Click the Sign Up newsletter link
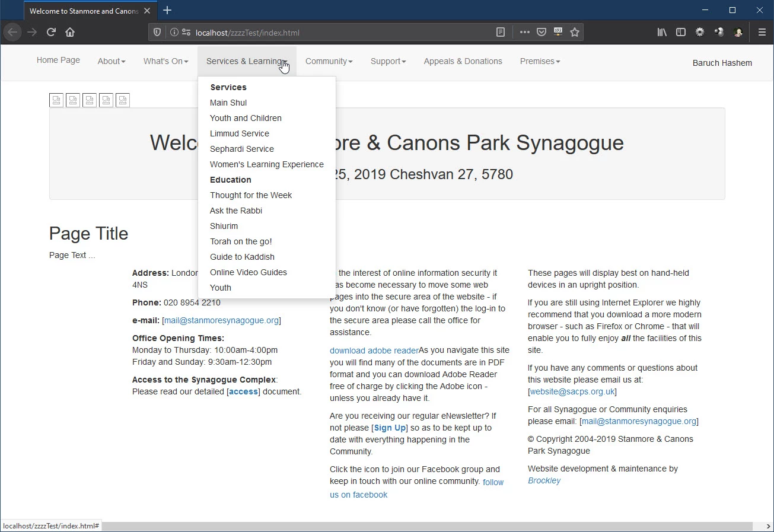 [390, 428]
